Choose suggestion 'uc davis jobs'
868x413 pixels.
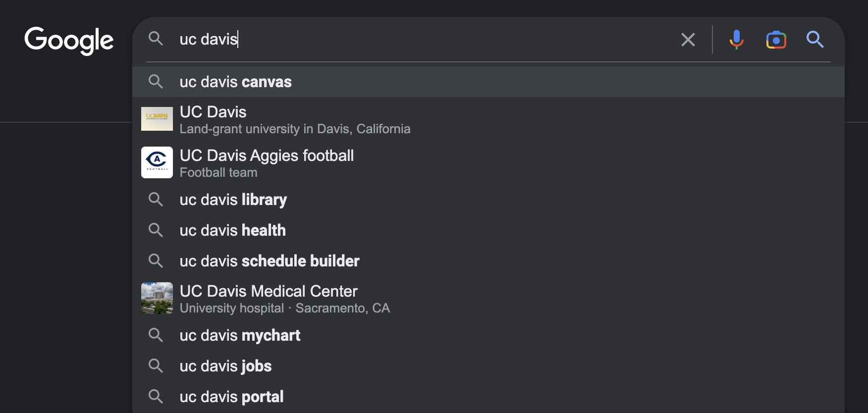click(x=488, y=366)
